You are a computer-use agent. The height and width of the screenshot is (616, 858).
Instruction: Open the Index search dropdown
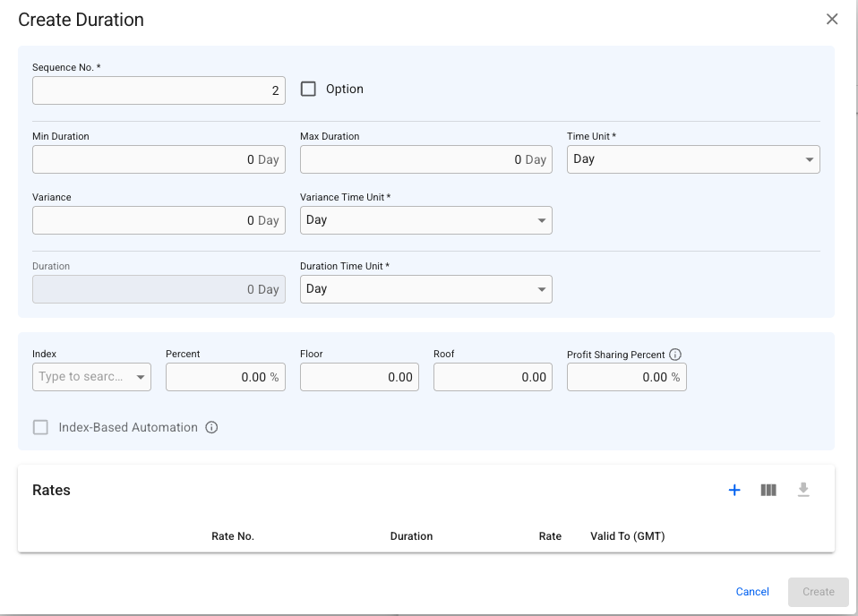point(91,377)
